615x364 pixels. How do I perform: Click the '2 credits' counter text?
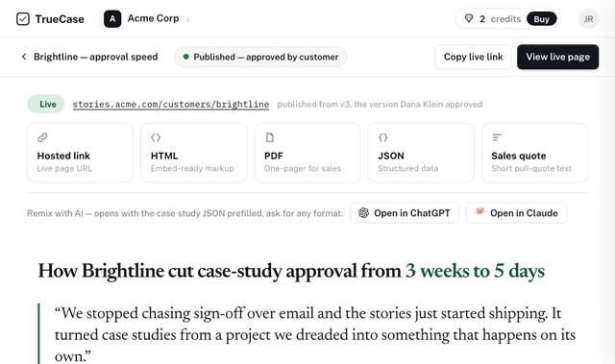click(x=500, y=19)
